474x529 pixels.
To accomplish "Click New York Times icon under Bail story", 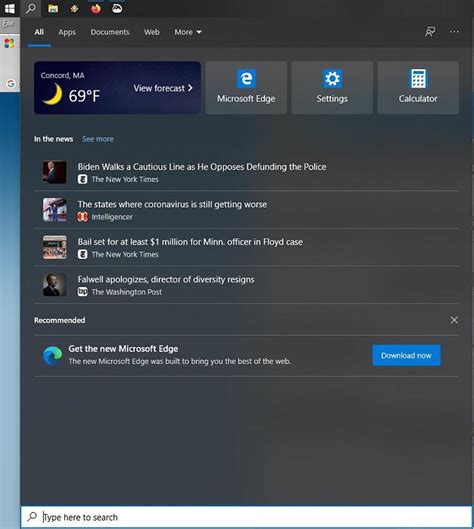I will pyautogui.click(x=83, y=254).
